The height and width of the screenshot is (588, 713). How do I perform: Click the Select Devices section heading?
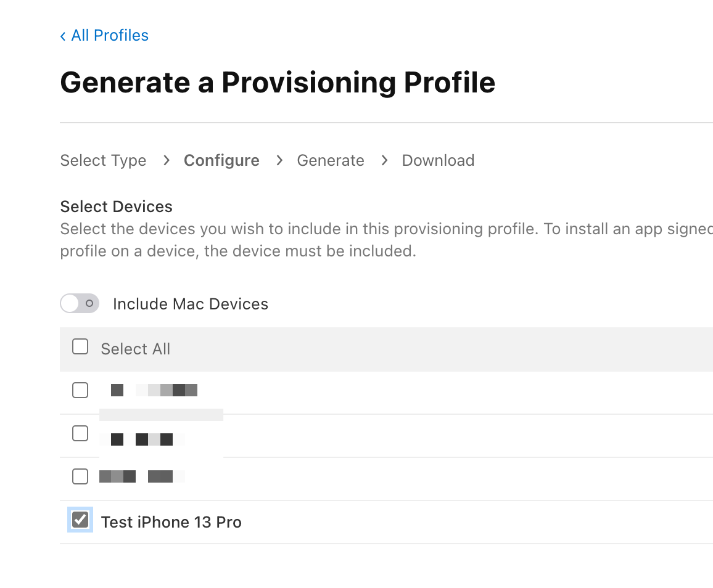(x=116, y=206)
